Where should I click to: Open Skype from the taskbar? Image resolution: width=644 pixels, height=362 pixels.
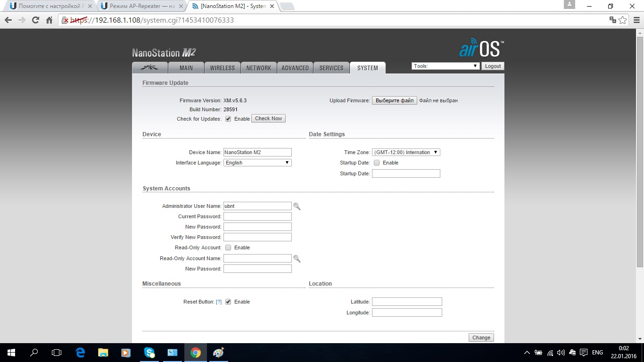[x=149, y=353]
